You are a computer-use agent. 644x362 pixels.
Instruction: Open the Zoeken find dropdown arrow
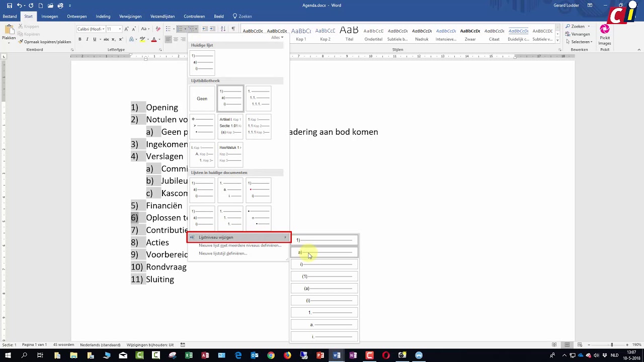[x=588, y=26]
